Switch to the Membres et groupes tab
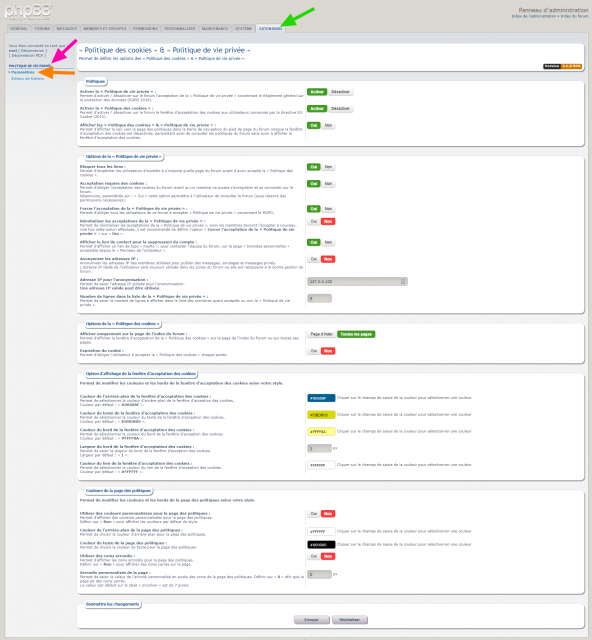This screenshot has height=640, width=592. pos(105,29)
